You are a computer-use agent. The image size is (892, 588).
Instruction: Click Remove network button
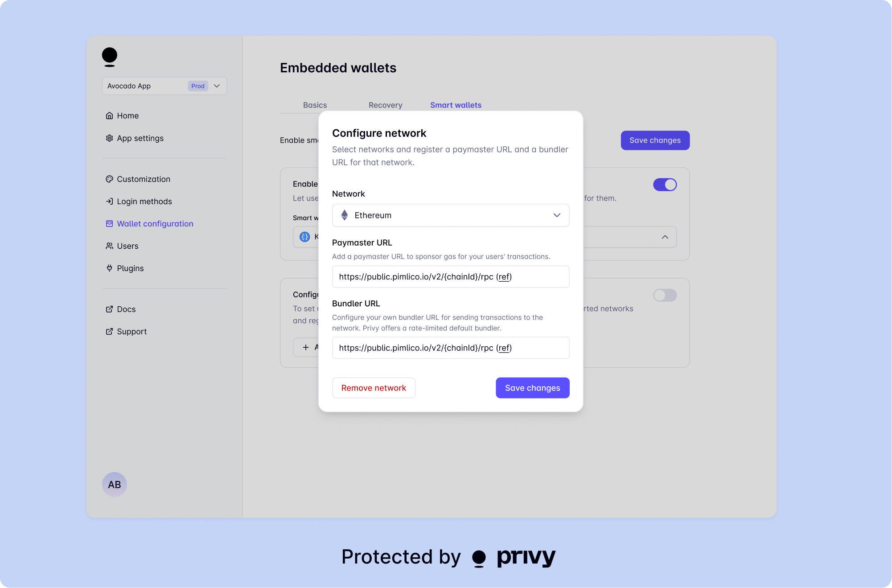coord(373,388)
